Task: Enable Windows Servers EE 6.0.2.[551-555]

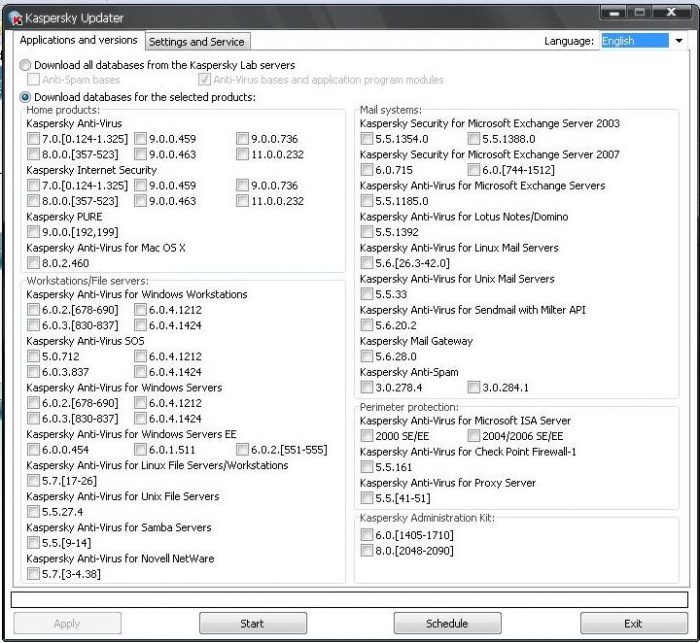Action: (242, 450)
